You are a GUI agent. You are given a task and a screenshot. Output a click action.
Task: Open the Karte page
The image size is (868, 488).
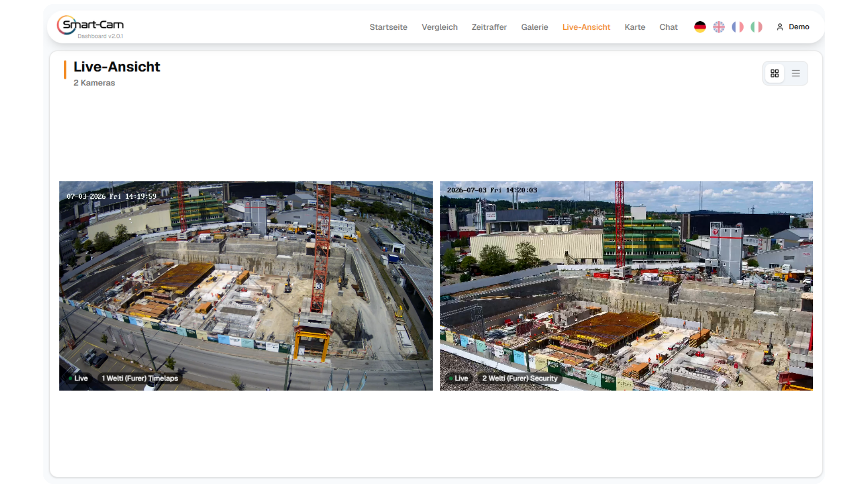tap(635, 27)
